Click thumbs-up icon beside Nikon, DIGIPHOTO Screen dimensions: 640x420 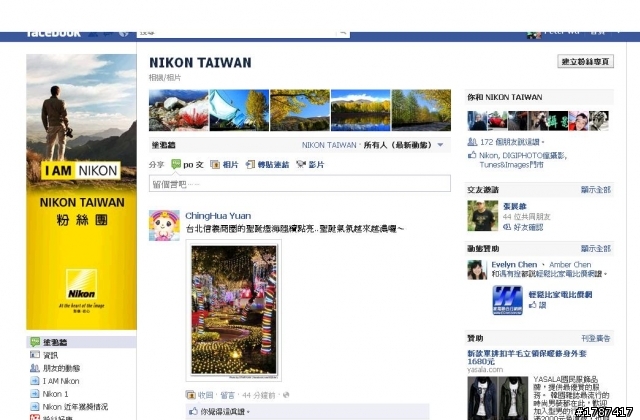pos(472,155)
